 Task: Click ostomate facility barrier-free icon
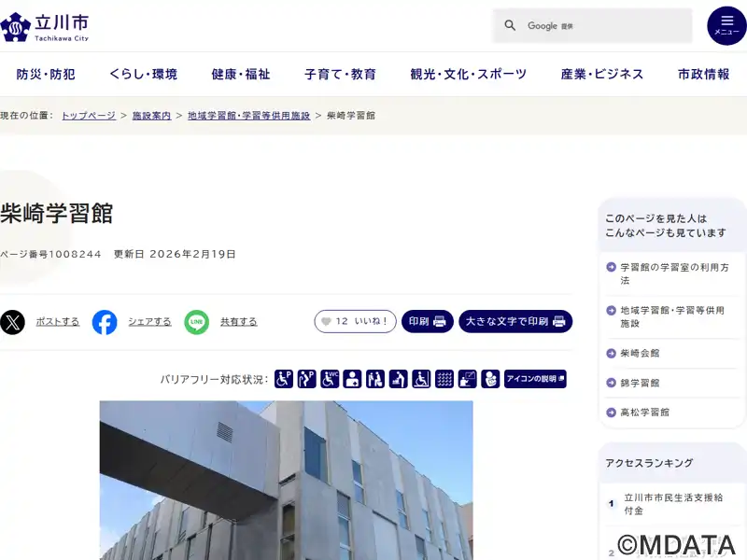(x=353, y=379)
